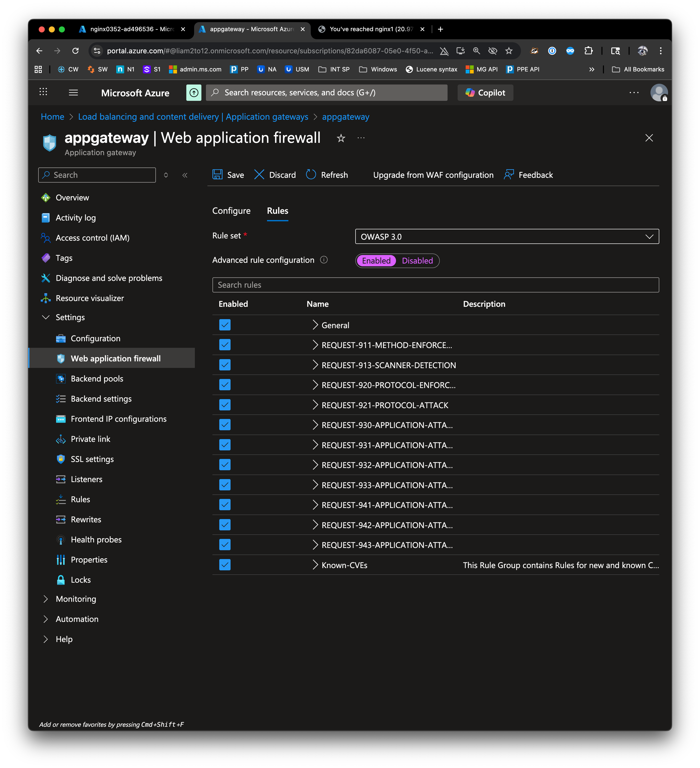The width and height of the screenshot is (700, 768).
Task: Click the Discard X icon
Action: pyautogui.click(x=259, y=175)
